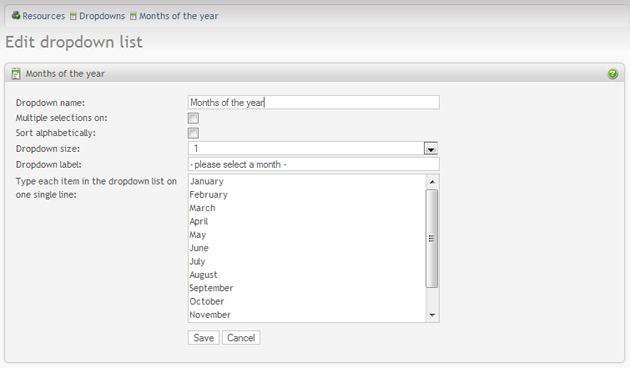Focus the Dropdown name text field
The height and width of the screenshot is (368, 630).
[x=313, y=102]
